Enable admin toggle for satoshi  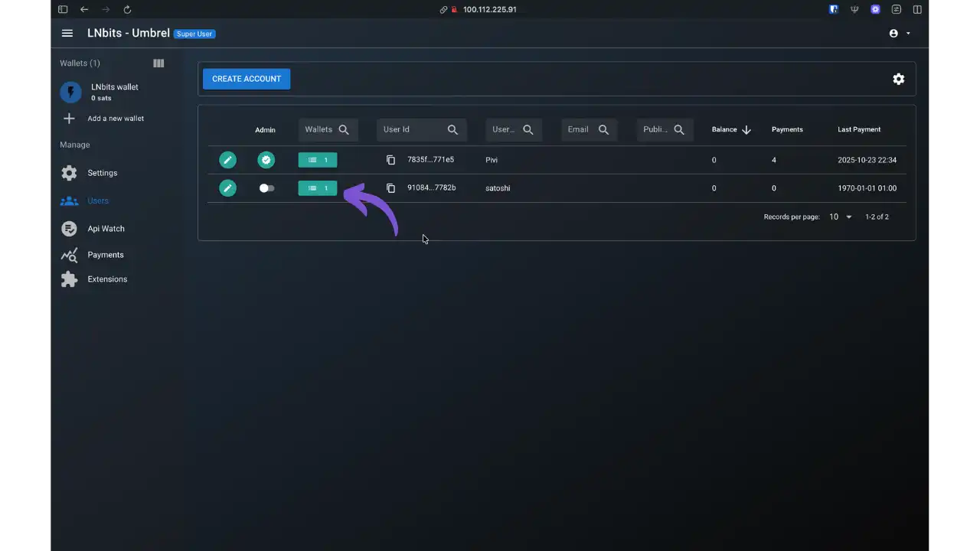pos(266,188)
